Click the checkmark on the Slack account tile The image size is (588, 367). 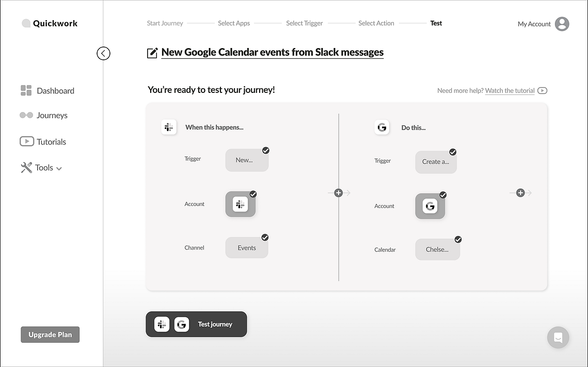pyautogui.click(x=253, y=194)
